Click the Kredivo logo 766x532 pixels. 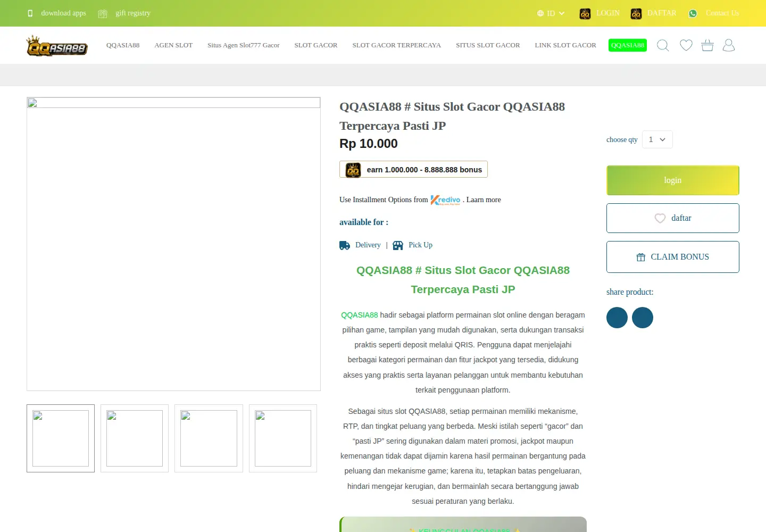446,200
